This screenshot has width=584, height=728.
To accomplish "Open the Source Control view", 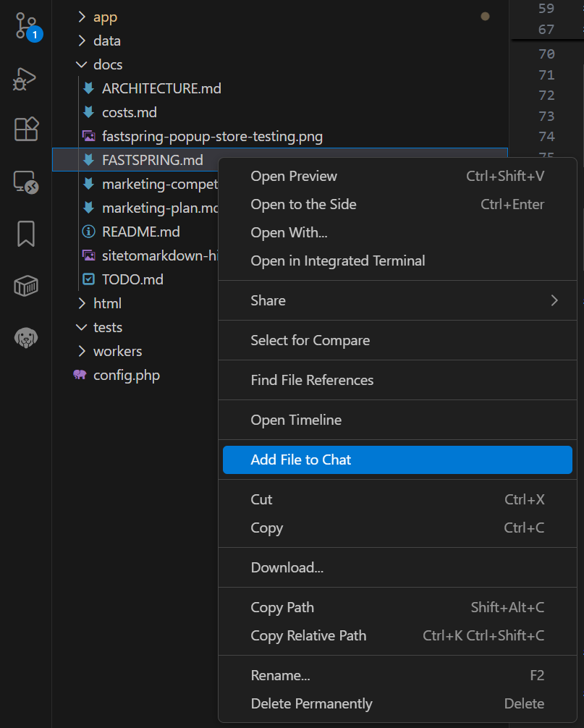I will click(x=24, y=25).
